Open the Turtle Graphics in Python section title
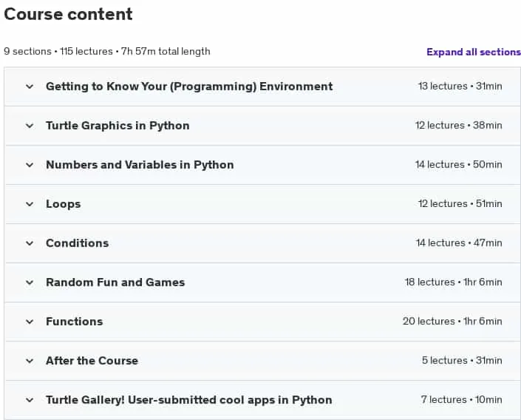This screenshot has height=420, width=521. [x=118, y=126]
